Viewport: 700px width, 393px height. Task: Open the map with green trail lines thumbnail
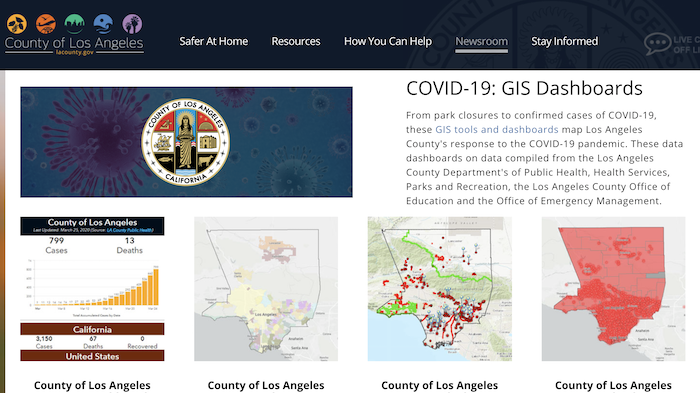point(440,289)
